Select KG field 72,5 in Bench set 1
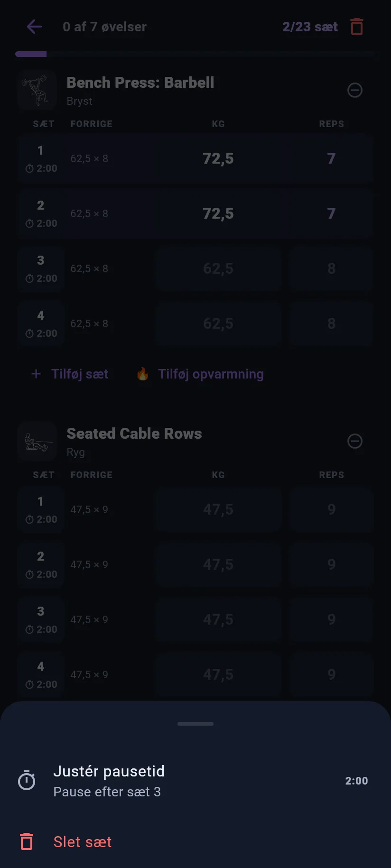Viewport: 391px width, 868px height. [x=218, y=158]
